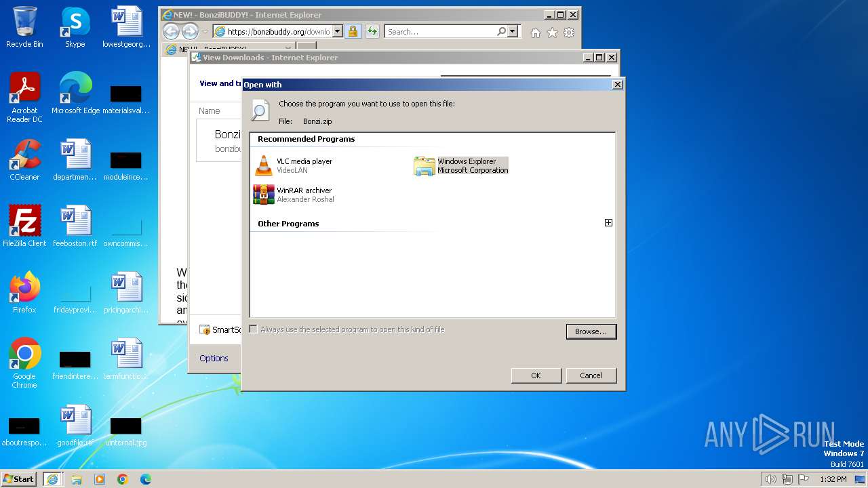Select VLC media player program
The width and height of the screenshot is (868, 488).
(x=294, y=166)
